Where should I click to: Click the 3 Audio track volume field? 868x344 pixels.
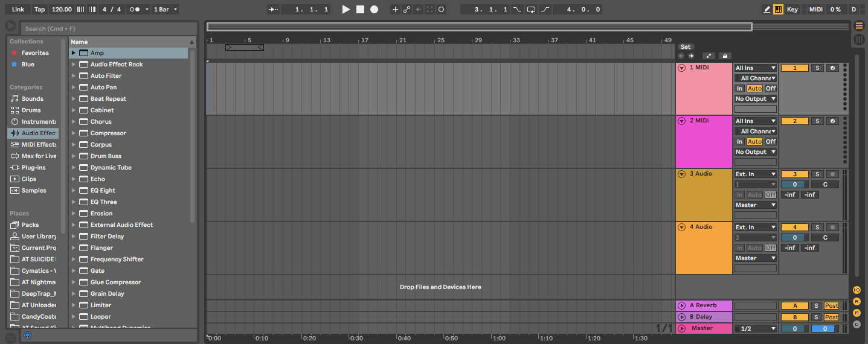click(x=795, y=185)
